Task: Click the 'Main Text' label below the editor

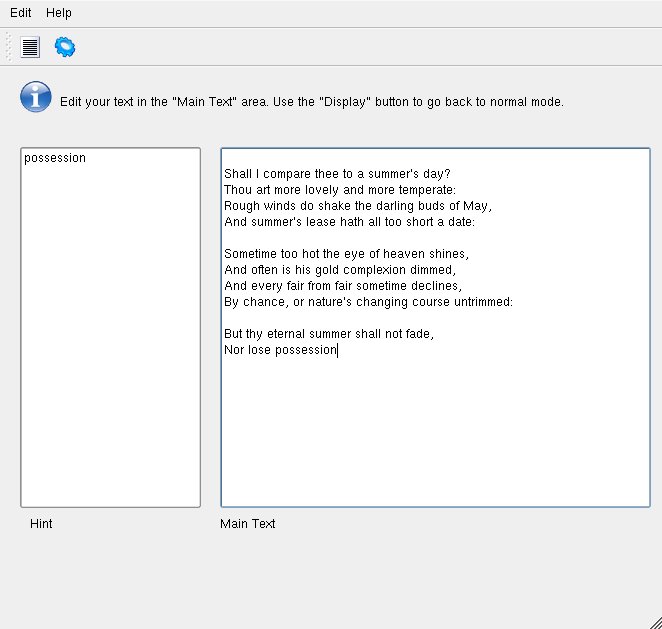Action: click(247, 524)
